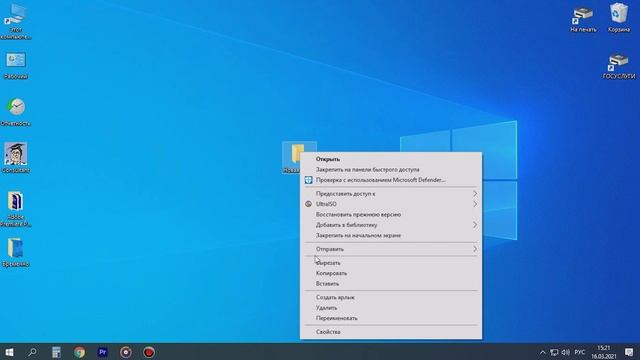Click the network tray icon
The width and height of the screenshot is (640, 360).
coord(554,352)
